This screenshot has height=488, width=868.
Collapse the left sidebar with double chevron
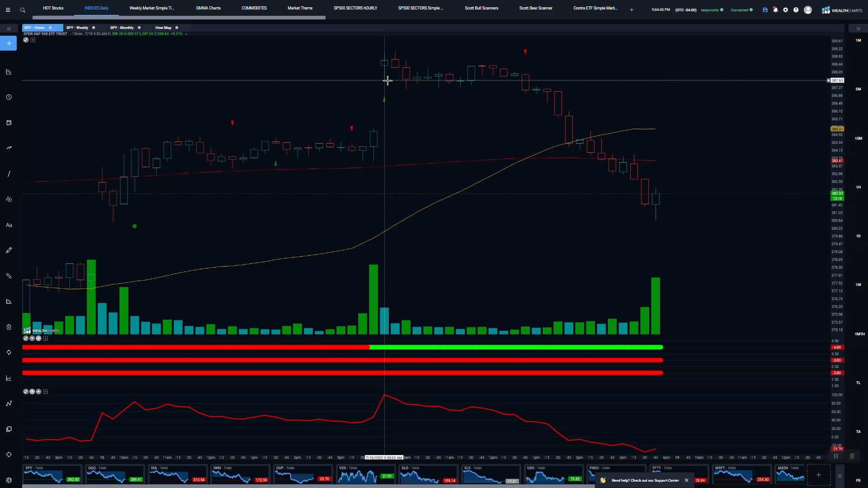9,28
